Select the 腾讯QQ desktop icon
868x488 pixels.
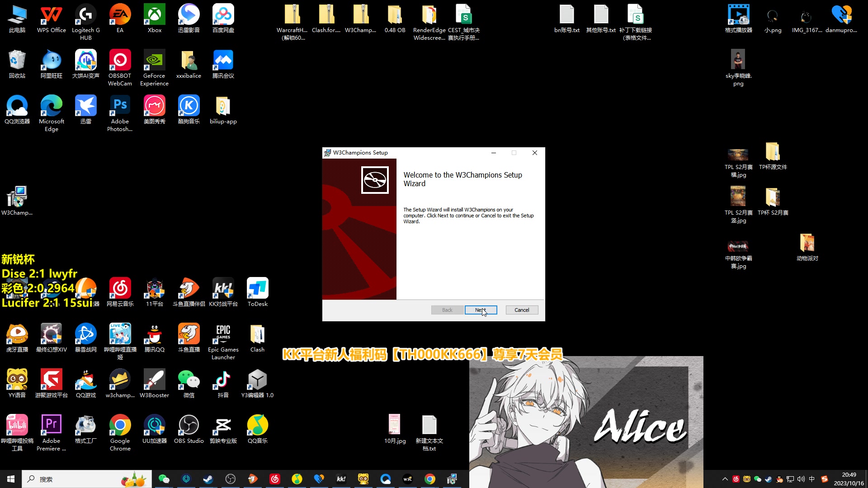(155, 338)
